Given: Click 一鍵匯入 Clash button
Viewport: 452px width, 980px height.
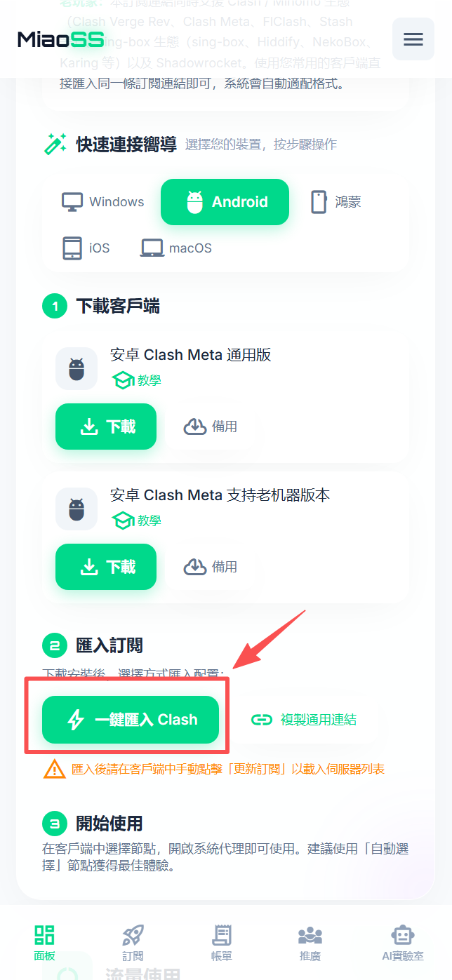Looking at the screenshot, I should pyautogui.click(x=131, y=720).
